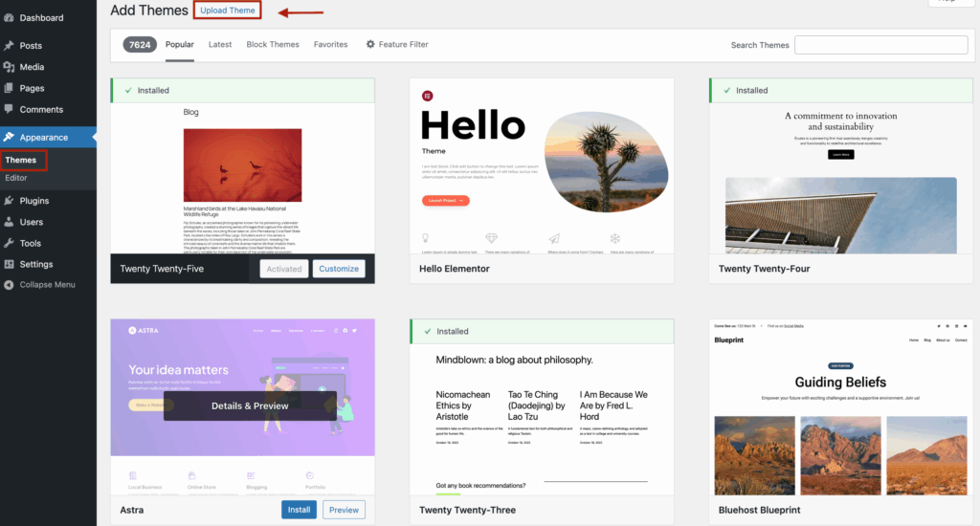Click Installed banner on Twenty Twenty-Five
980x526 pixels.
(242, 91)
